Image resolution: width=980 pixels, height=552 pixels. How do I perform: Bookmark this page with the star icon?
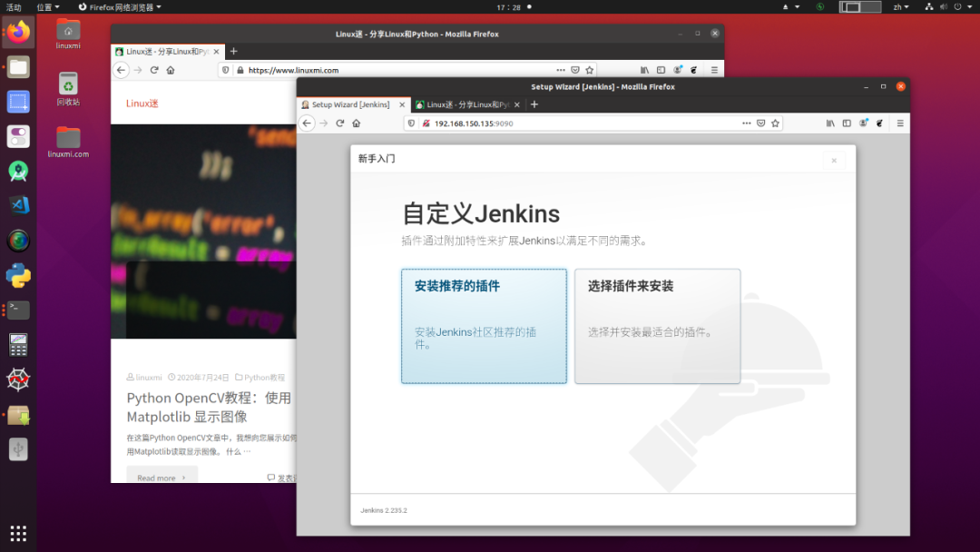(776, 123)
